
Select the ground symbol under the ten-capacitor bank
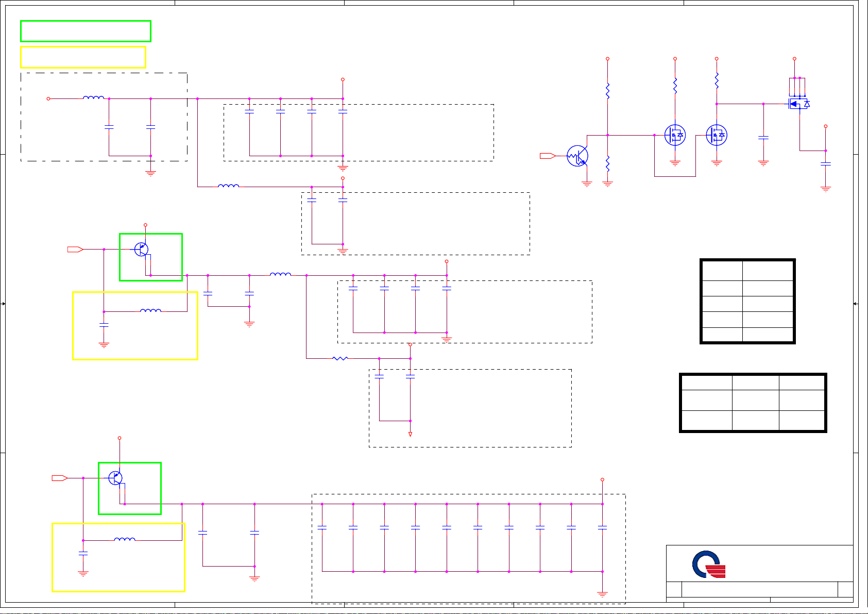602,594
